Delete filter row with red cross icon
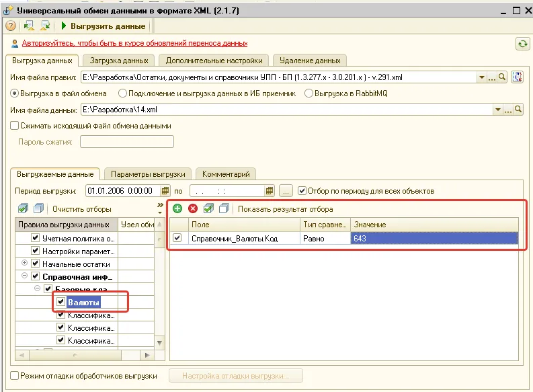The width and height of the screenshot is (533, 392). 193,208
